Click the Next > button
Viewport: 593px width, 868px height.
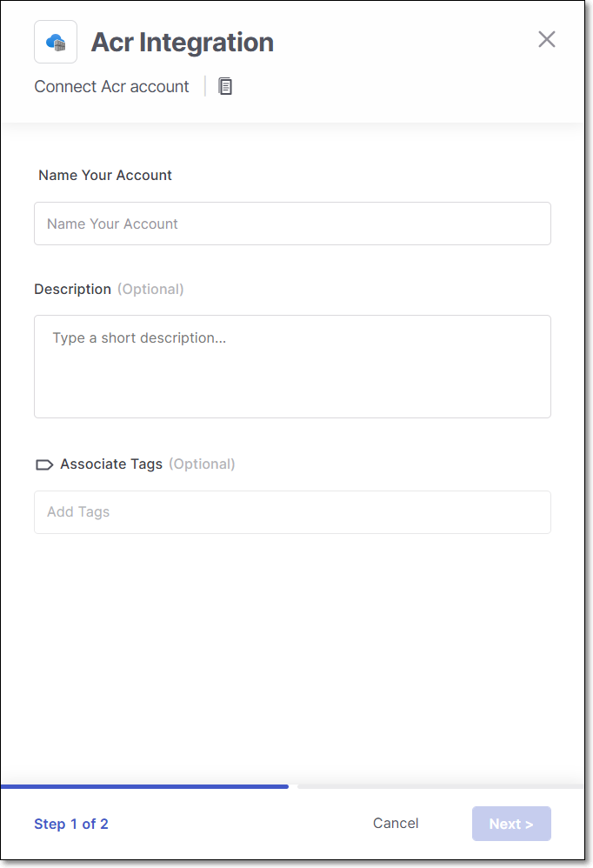coord(511,824)
